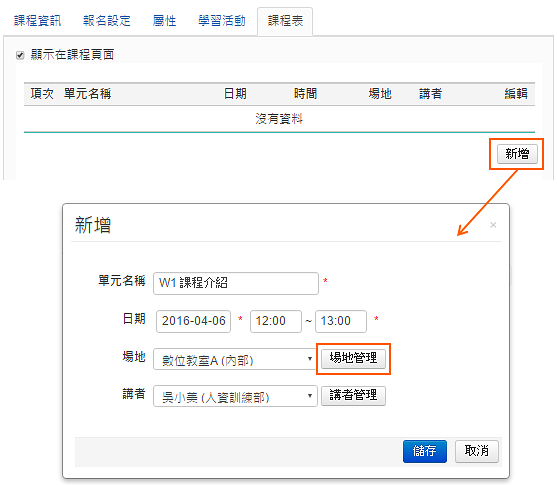The width and height of the screenshot is (557, 485).
Task: Click the 單元名稱 column header
Action: tap(87, 94)
